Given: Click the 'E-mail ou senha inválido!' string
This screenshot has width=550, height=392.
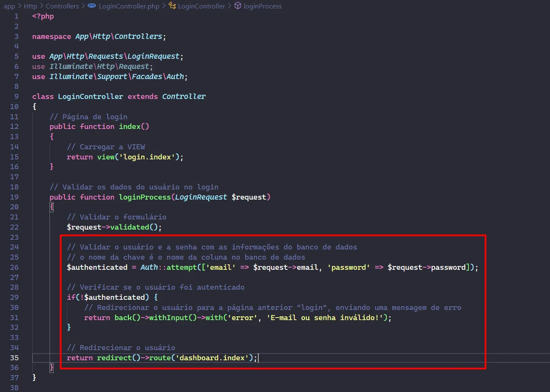Looking at the screenshot, I should (324, 318).
